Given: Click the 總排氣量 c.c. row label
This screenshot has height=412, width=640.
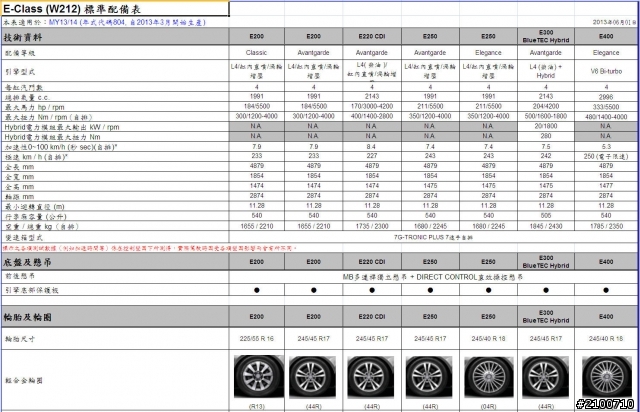Looking at the screenshot, I should (27, 97).
